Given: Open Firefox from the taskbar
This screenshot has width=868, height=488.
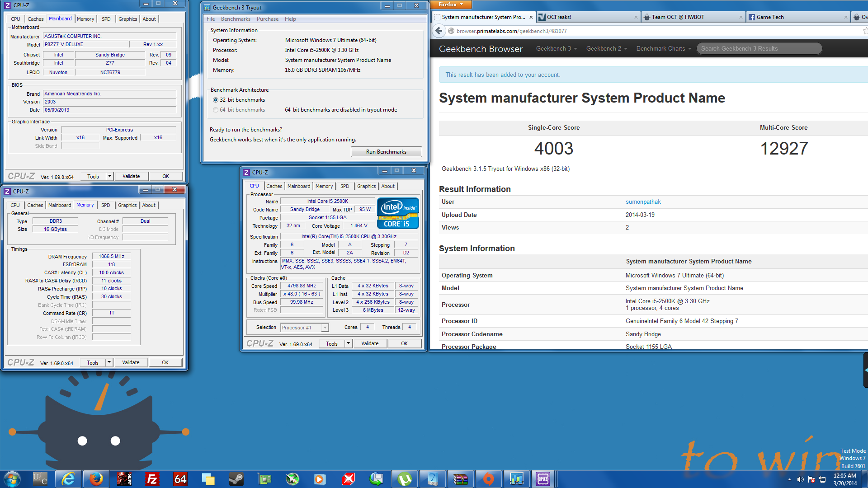Looking at the screenshot, I should click(x=96, y=479).
